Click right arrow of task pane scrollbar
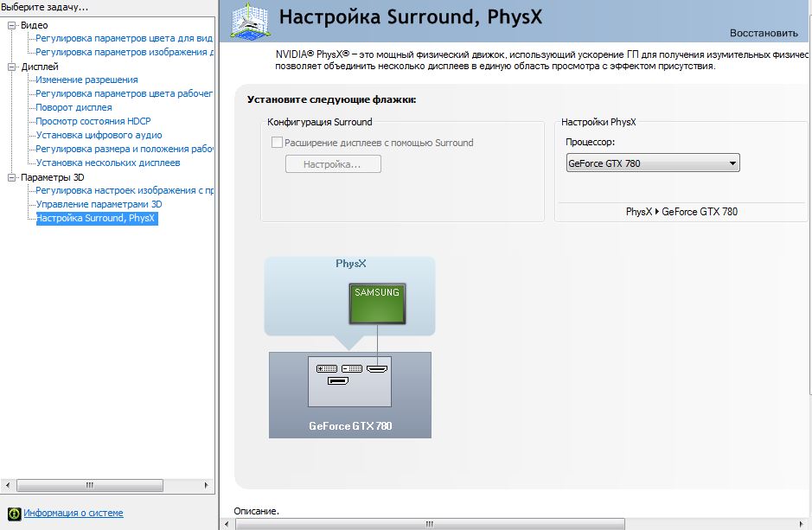812x530 pixels. pos(207,486)
